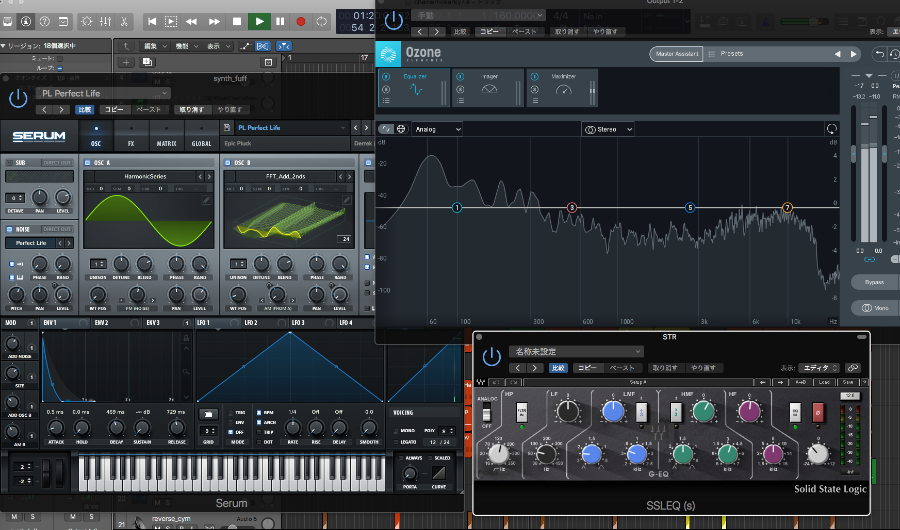Click next preset arrow in Serum header
This screenshot has height=530, width=900.
[367, 127]
